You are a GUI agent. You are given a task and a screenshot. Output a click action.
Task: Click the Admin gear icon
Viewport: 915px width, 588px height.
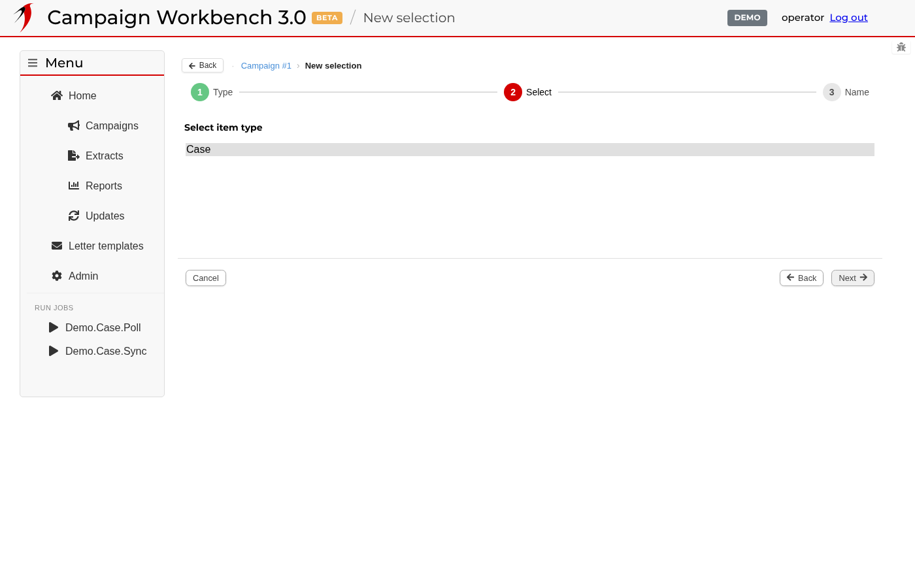coord(57,276)
